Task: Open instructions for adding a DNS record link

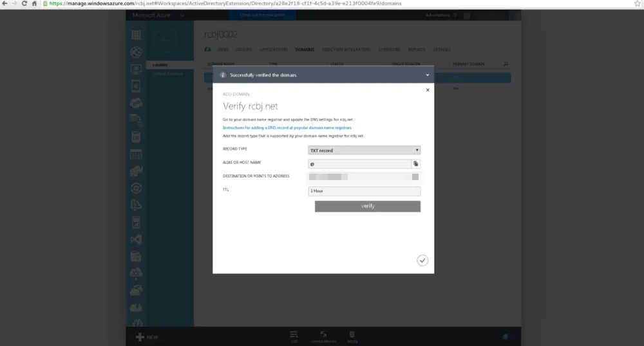Action: pyautogui.click(x=287, y=128)
